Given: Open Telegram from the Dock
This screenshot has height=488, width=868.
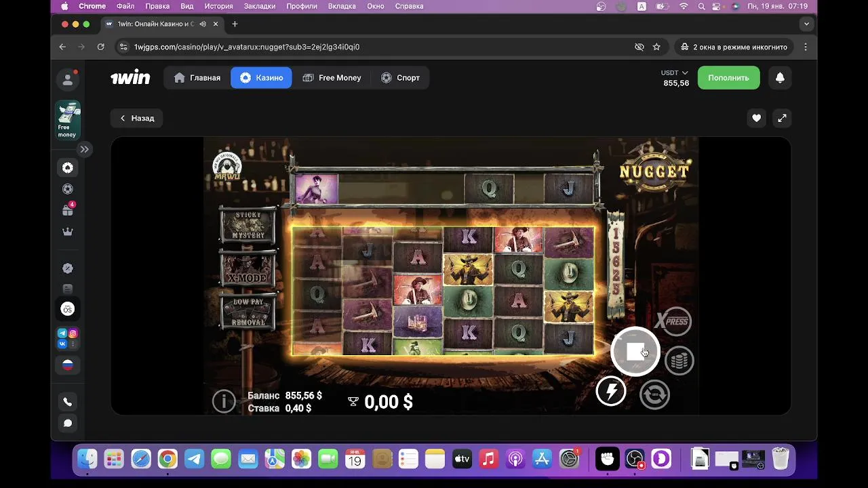Looking at the screenshot, I should 195,459.
